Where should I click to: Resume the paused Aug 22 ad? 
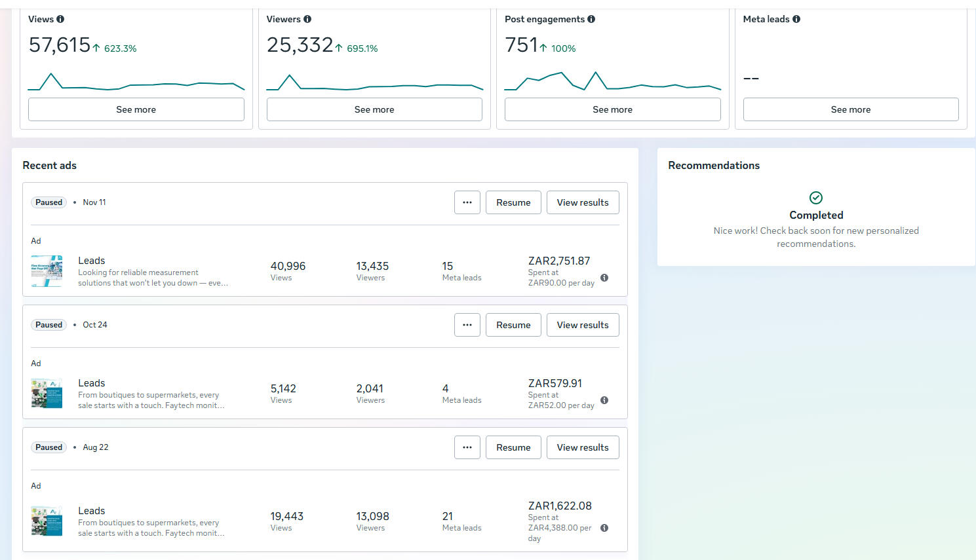coord(513,447)
